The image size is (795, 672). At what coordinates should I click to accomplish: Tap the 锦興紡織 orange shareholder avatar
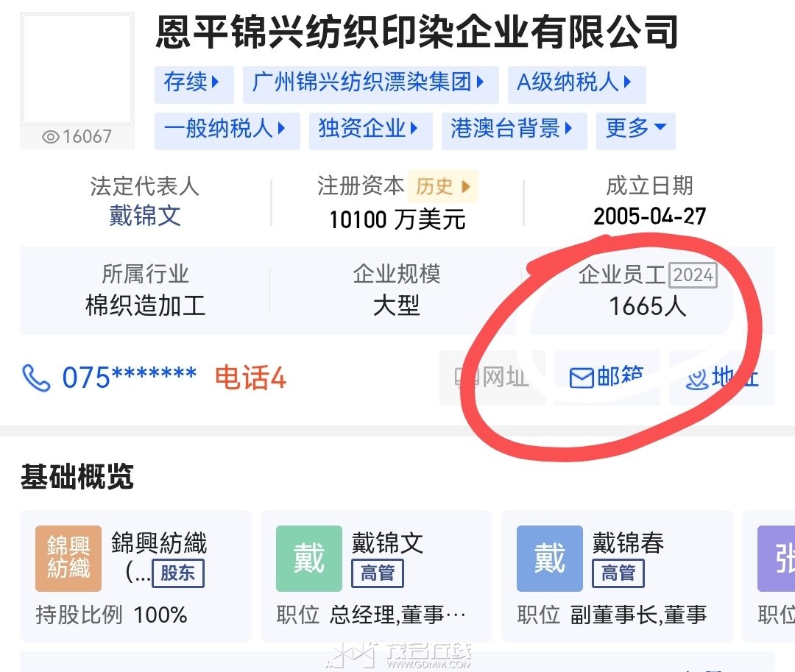coord(68,559)
